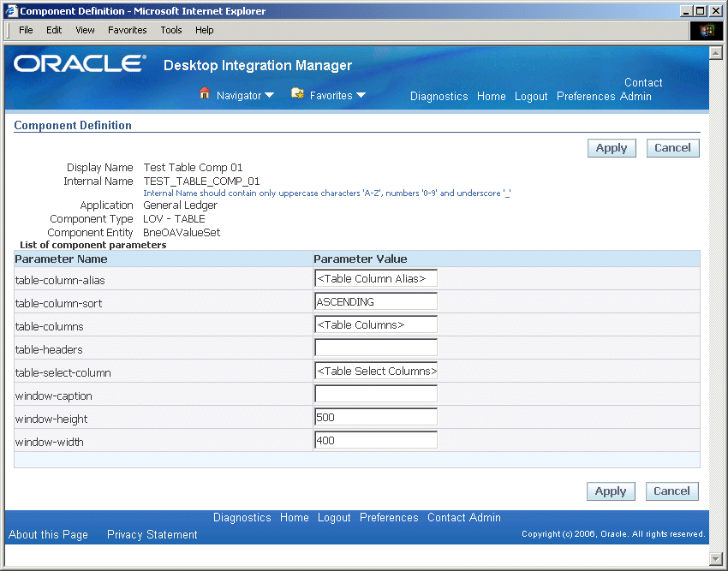Click the bottom Apply button
The width and height of the screenshot is (728, 571).
(x=611, y=491)
